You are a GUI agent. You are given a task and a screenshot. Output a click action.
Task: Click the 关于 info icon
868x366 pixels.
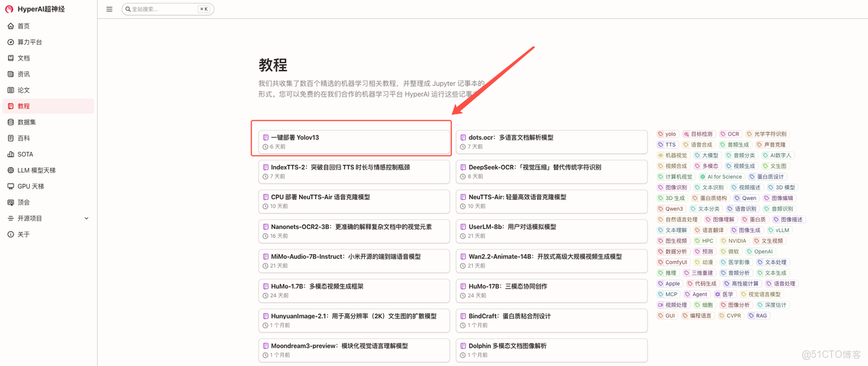coord(10,235)
